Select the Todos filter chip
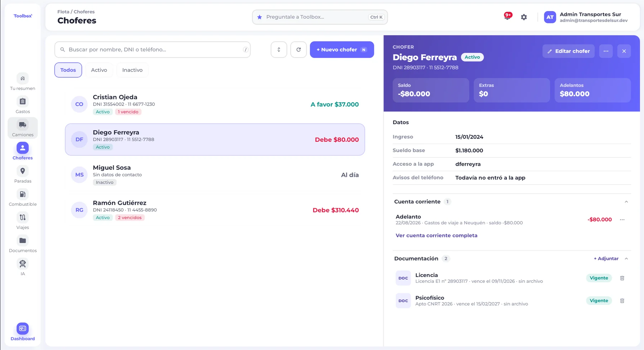644x350 pixels. pyautogui.click(x=68, y=70)
